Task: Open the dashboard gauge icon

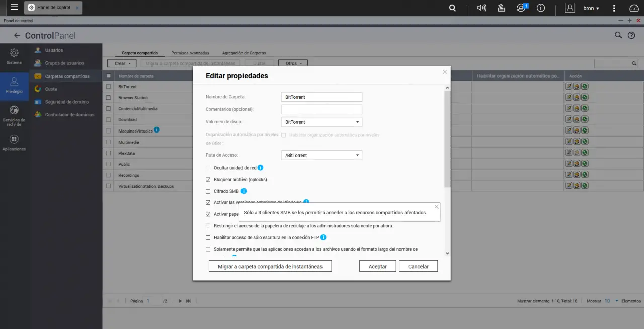Action: (x=634, y=8)
